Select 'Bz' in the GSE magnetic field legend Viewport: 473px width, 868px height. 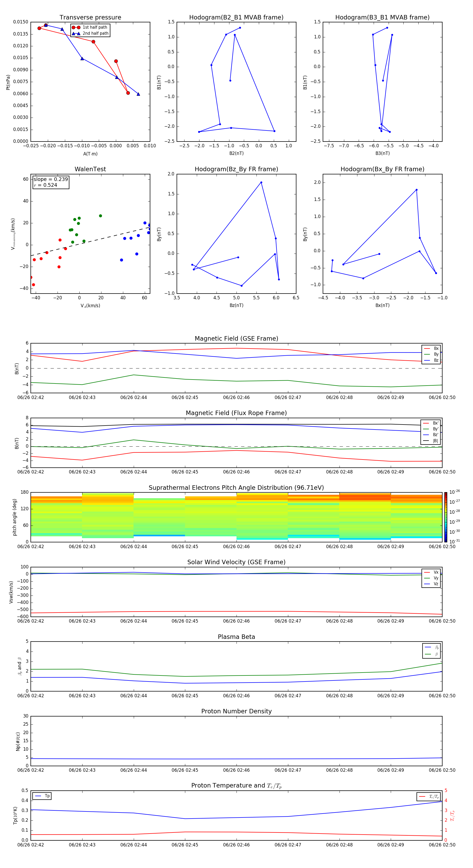click(431, 361)
